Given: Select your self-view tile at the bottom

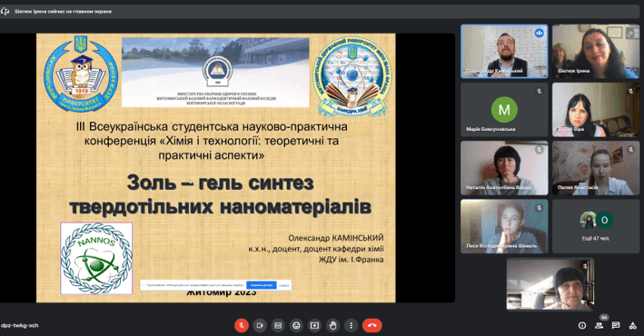Looking at the screenshot, I should click(550, 284).
